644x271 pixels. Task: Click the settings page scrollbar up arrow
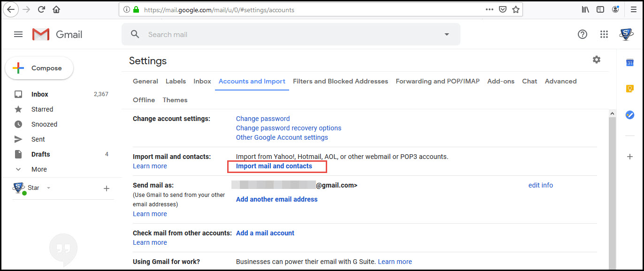click(x=612, y=113)
